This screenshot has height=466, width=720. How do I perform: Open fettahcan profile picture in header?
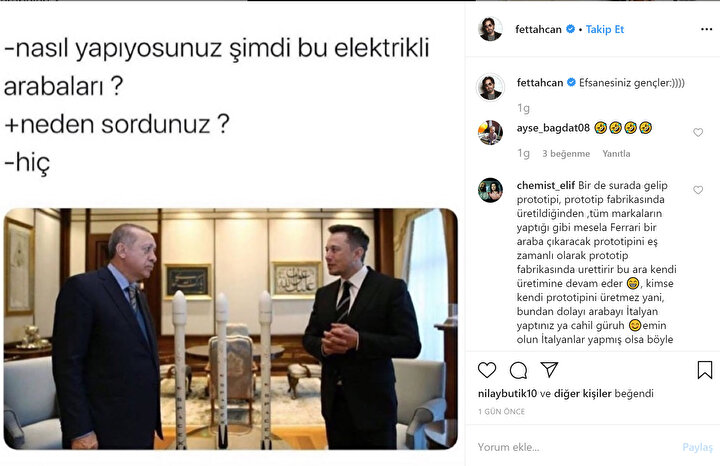coord(490,29)
